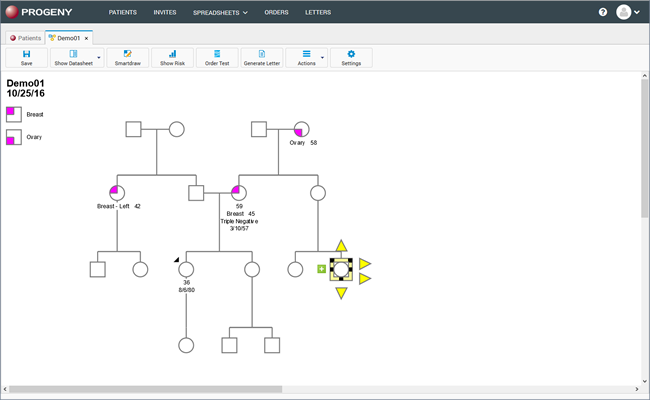The width and height of the screenshot is (650, 400).
Task: Click the Invites navigation link
Action: pyautogui.click(x=165, y=12)
